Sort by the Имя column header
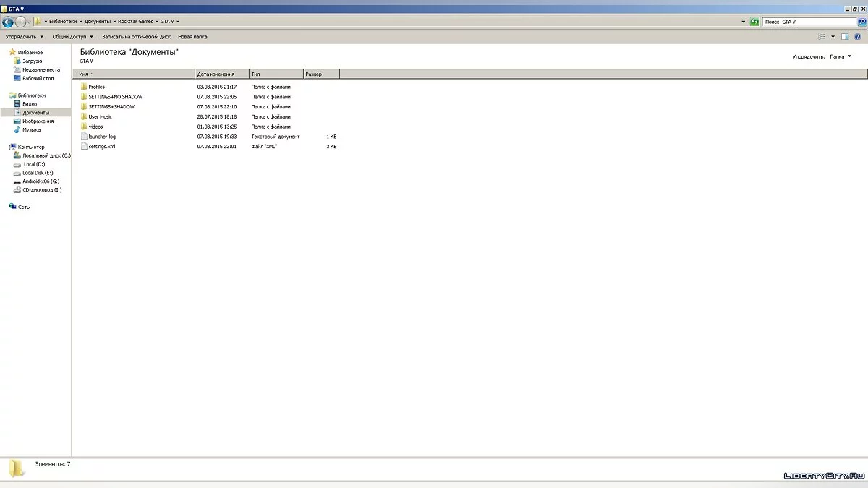This screenshot has height=488, width=868. tap(134, 74)
